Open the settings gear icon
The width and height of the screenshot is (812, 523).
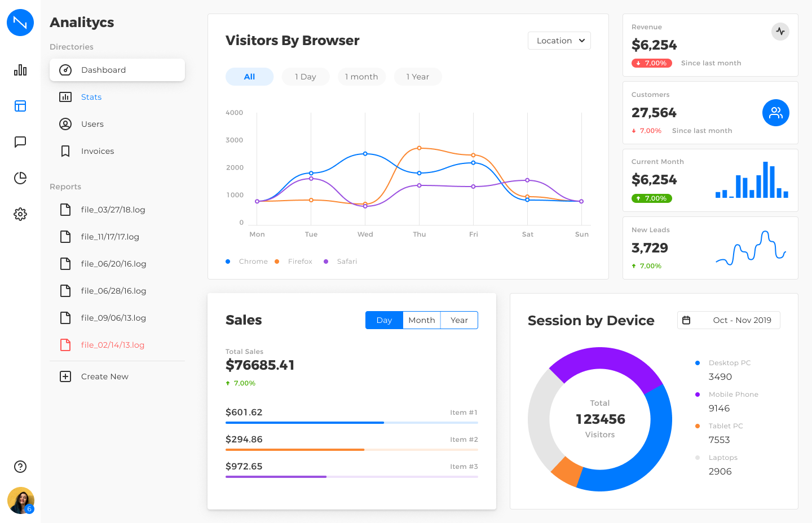coord(20,214)
